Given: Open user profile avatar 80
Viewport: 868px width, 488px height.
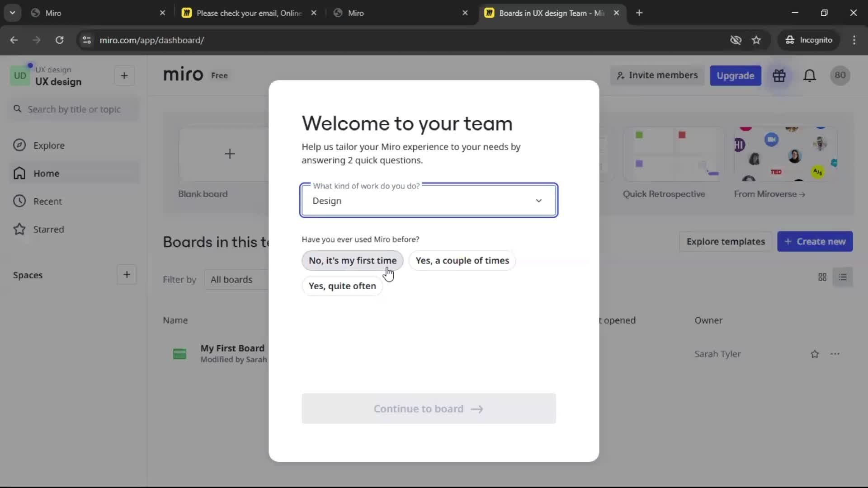Looking at the screenshot, I should pyautogui.click(x=840, y=75).
